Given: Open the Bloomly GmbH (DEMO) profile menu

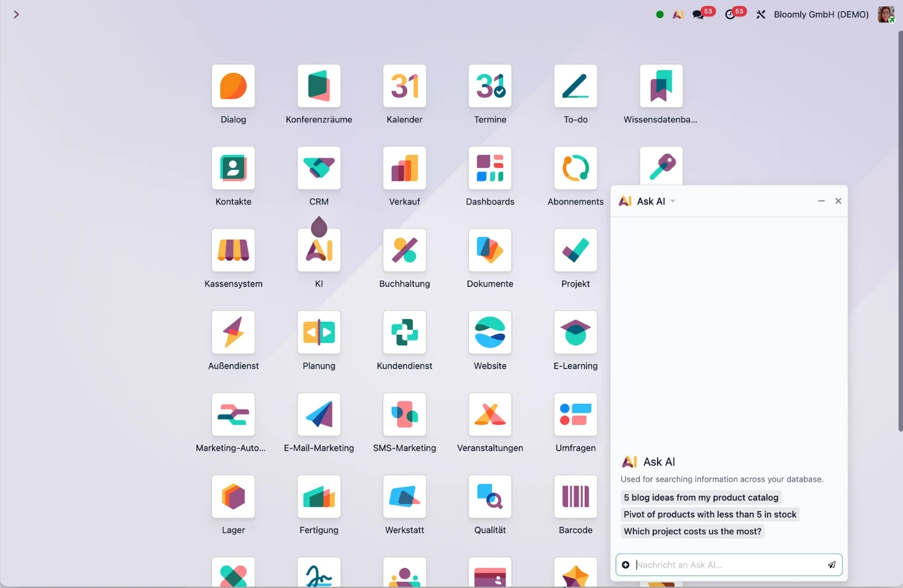Looking at the screenshot, I should 821,14.
